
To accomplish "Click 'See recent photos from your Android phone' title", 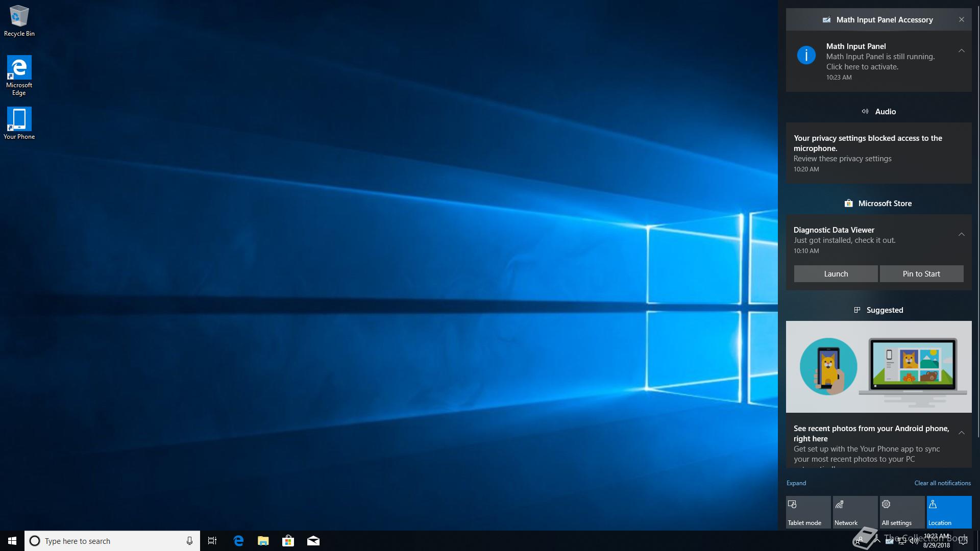I will (871, 434).
